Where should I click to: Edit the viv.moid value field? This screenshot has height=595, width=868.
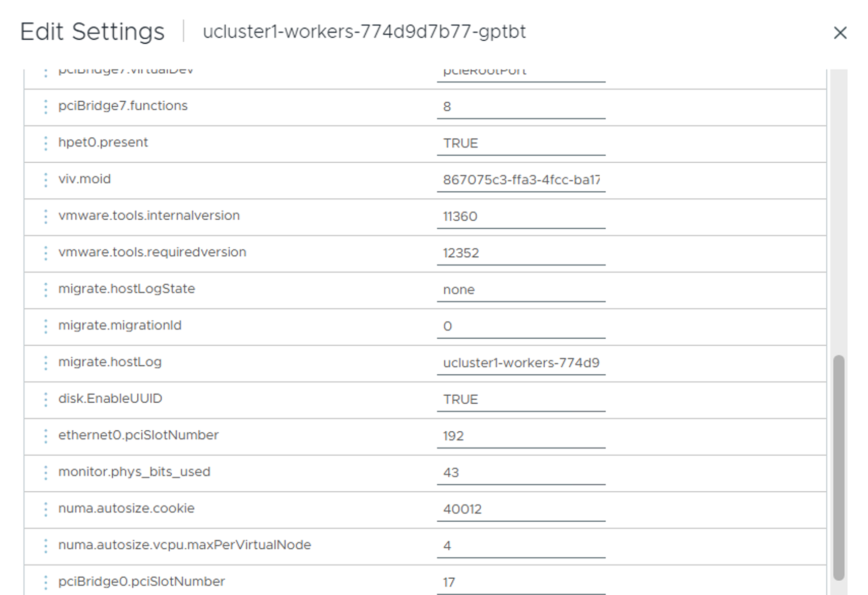[x=521, y=180]
